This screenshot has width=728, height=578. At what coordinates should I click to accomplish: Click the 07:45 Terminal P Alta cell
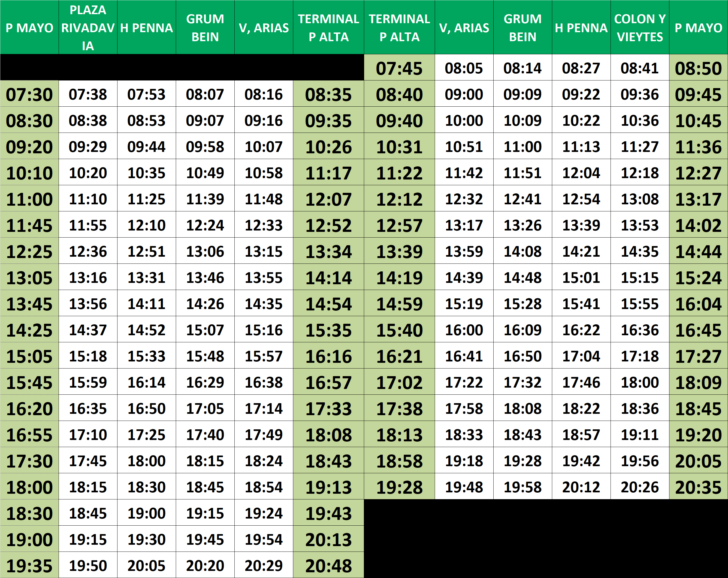399,68
